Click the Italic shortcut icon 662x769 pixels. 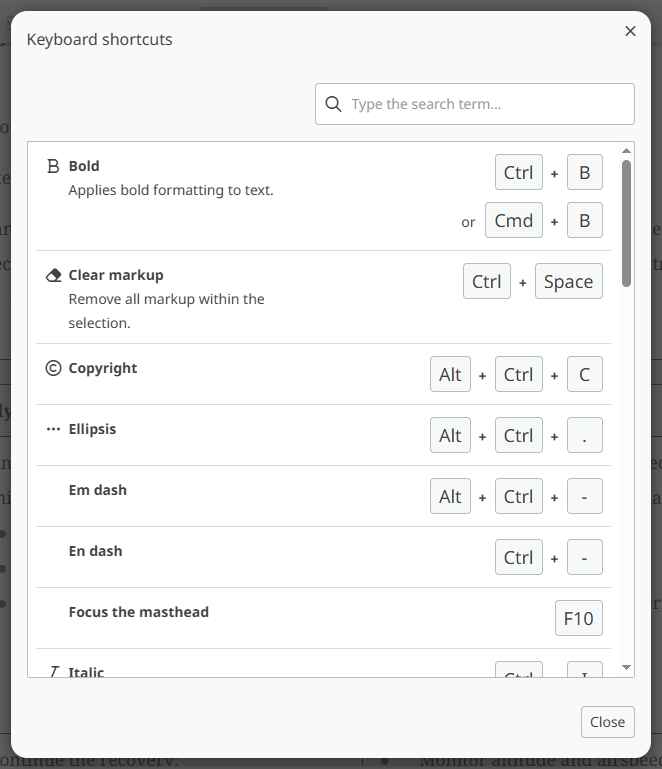pos(54,671)
